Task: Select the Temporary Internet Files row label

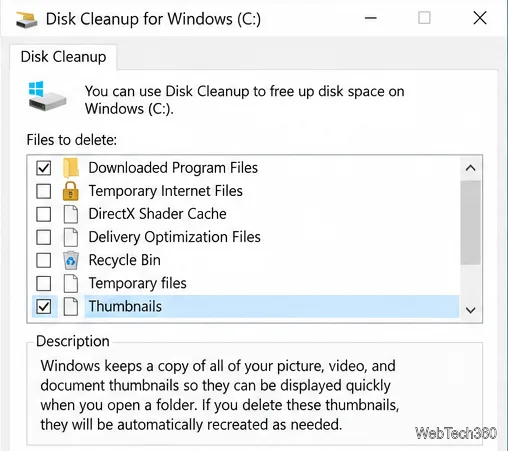Action: click(166, 191)
